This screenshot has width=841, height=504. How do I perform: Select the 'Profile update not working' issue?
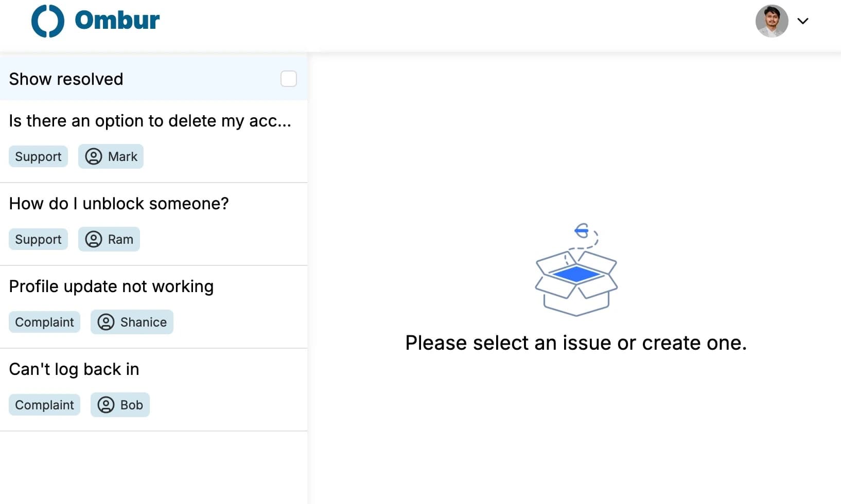pyautogui.click(x=153, y=307)
